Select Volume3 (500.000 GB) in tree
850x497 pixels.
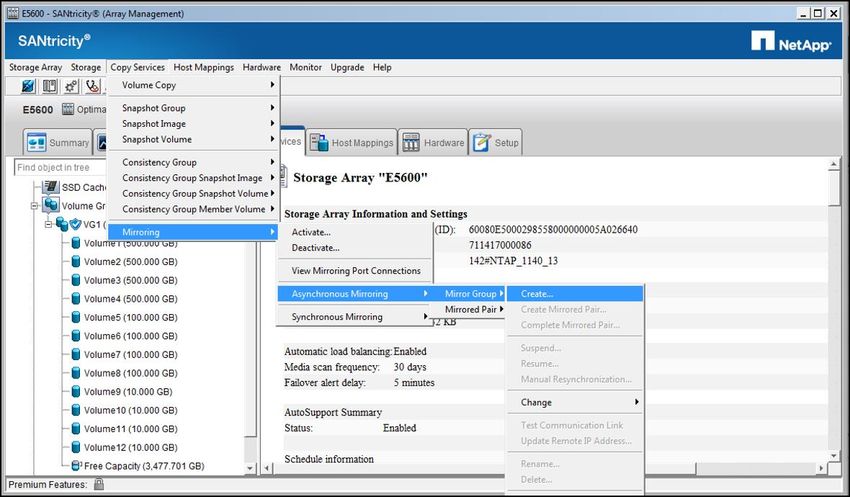pyautogui.click(x=130, y=280)
